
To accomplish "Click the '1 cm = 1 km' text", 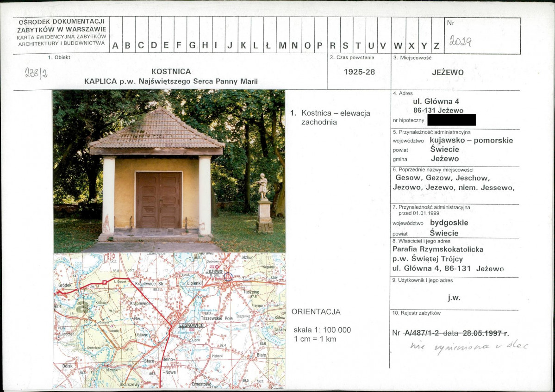I will coord(315,339).
